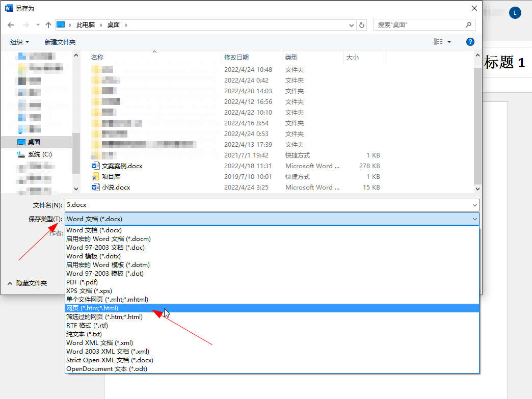This screenshot has width=532, height=399.
Task: Select the 项目库 shortcut entry
Action: [111, 176]
